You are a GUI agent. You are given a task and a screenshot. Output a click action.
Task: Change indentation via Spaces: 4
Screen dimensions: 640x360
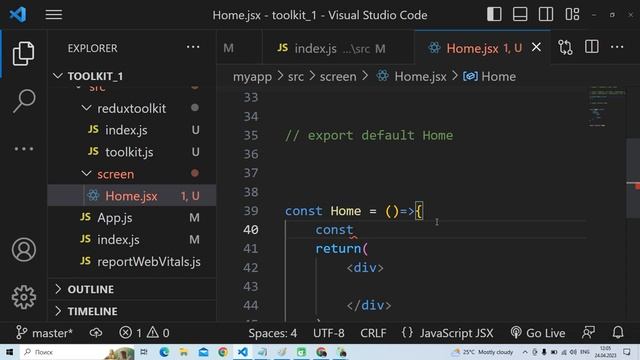(x=273, y=333)
